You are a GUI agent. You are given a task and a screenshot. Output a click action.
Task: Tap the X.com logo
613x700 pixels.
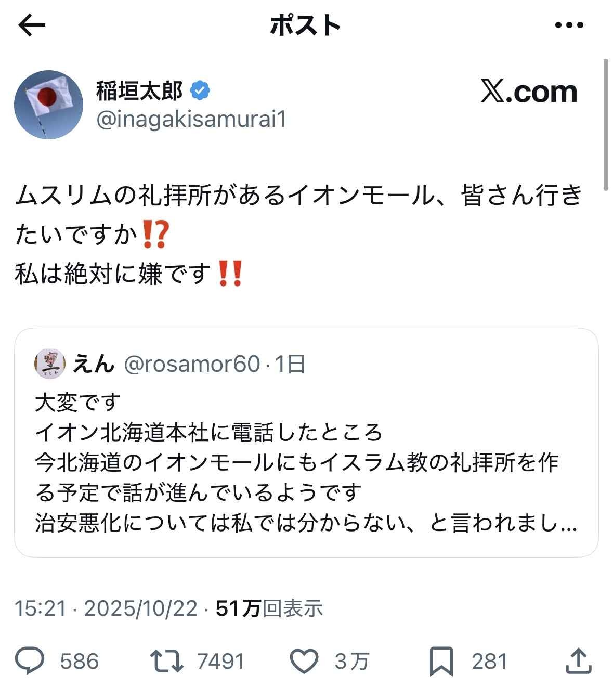click(x=528, y=93)
